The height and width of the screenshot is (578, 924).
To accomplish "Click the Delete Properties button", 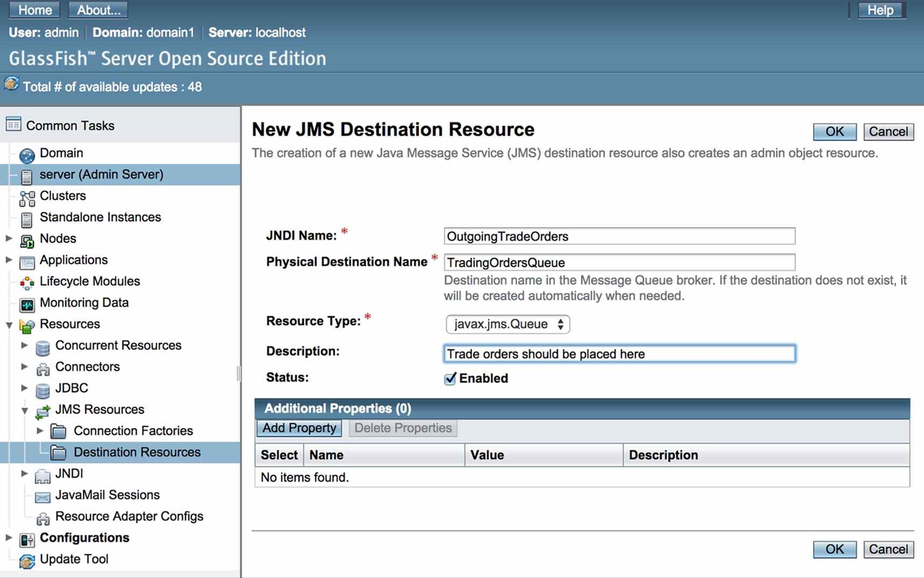I will point(403,428).
